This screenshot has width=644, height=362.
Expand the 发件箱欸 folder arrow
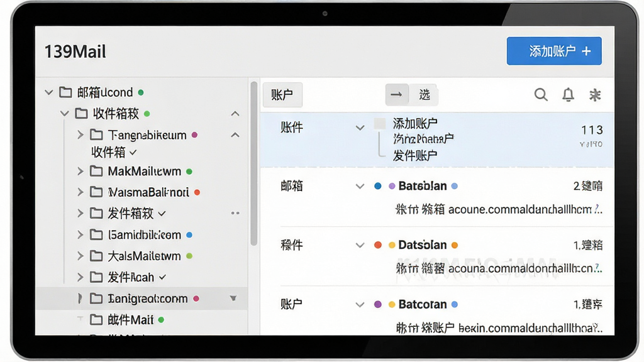click(80, 213)
